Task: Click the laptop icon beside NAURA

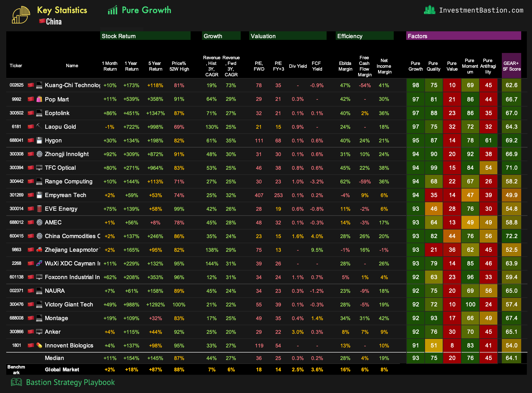Action: pos(39,290)
